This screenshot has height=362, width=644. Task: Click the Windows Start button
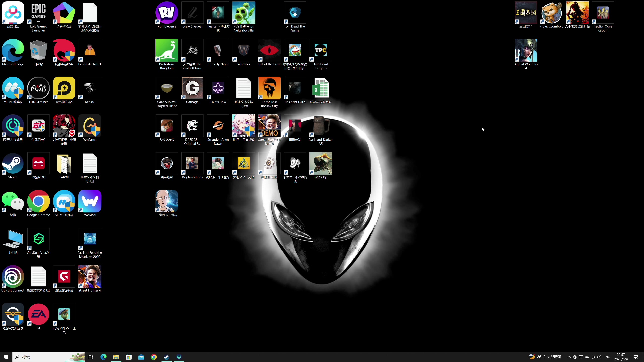click(6, 357)
